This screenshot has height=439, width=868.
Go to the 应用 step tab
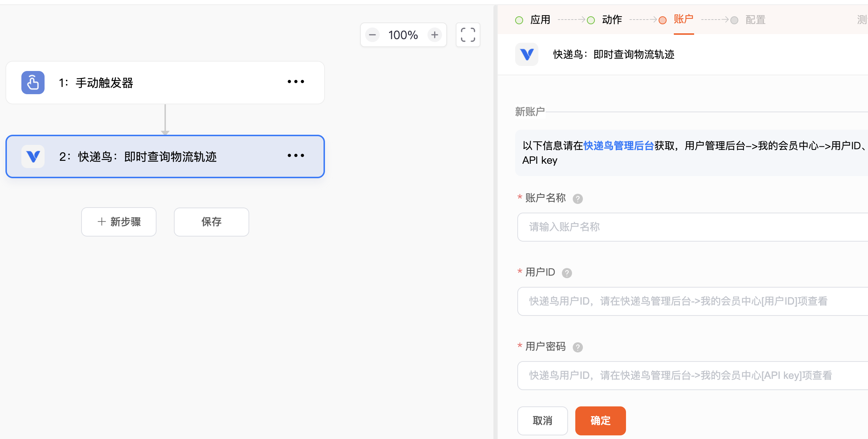point(540,20)
